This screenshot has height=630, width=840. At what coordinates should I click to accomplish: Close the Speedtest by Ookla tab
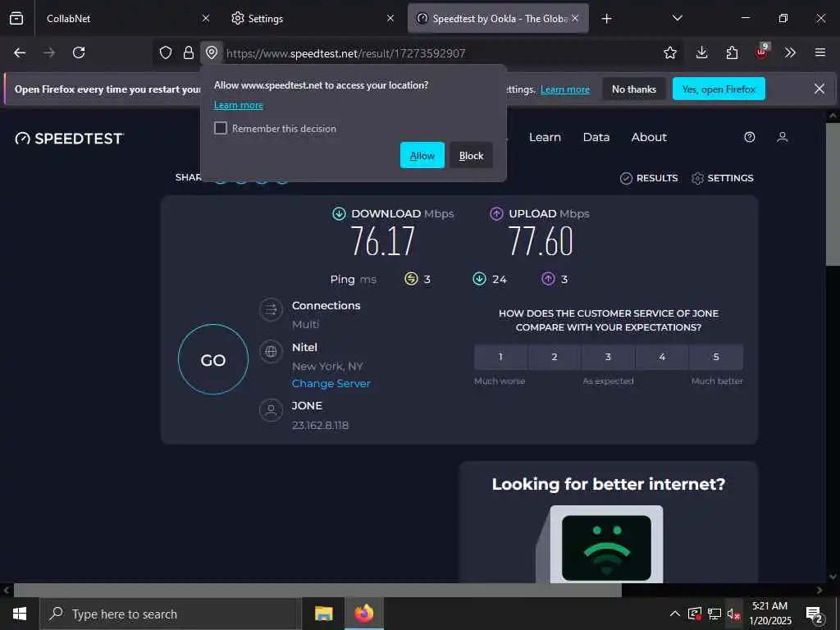(575, 18)
